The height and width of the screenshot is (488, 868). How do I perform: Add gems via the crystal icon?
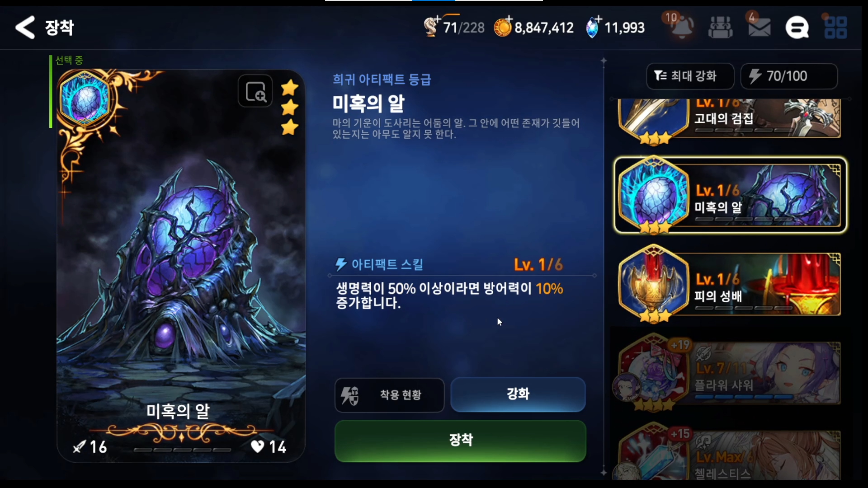pos(593,27)
